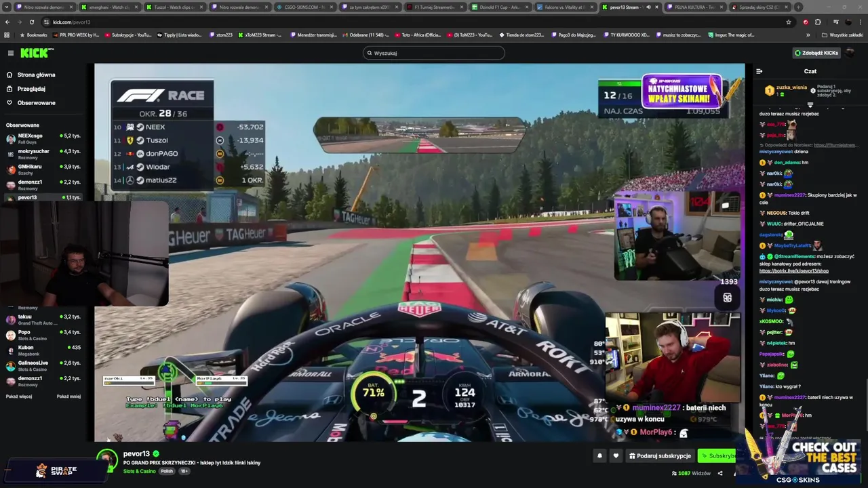
Task: Click the browser extensions puzzle icon
Action: pyautogui.click(x=818, y=22)
